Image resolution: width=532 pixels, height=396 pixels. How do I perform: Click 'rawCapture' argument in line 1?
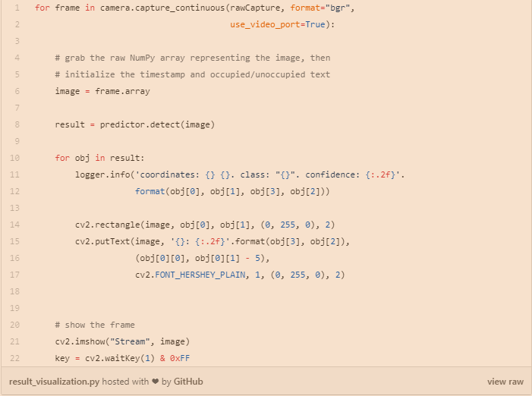(255, 8)
